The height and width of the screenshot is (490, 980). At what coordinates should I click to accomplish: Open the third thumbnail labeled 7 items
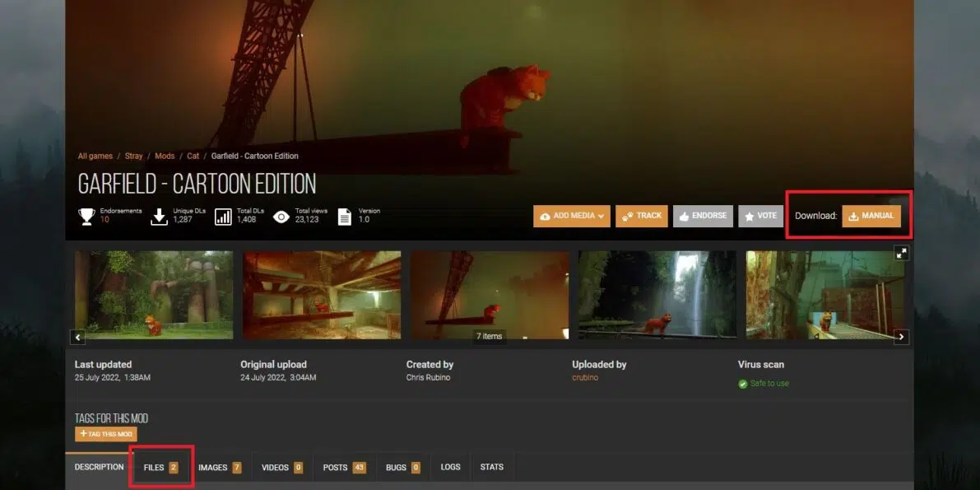coord(490,295)
